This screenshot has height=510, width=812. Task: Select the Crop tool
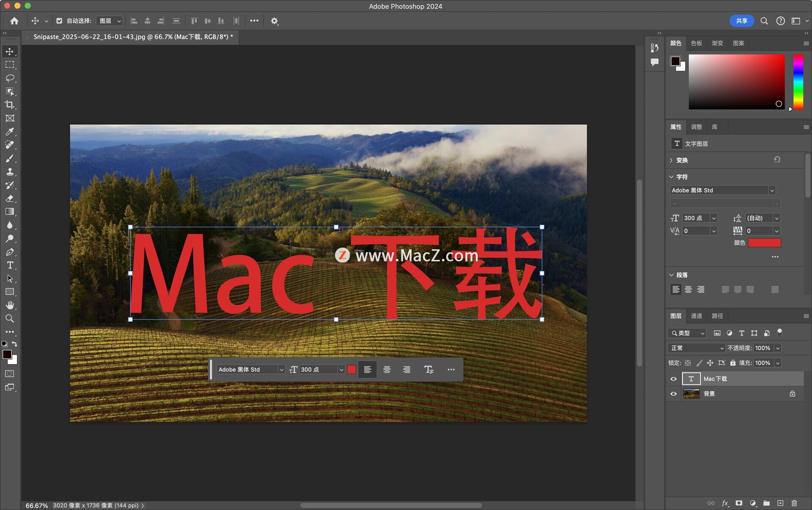coord(10,105)
